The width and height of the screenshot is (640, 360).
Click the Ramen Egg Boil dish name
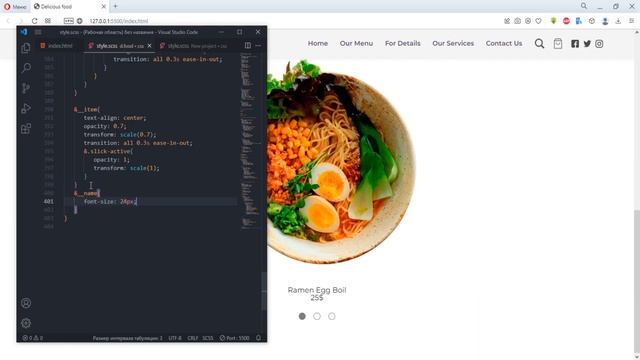coord(317,290)
